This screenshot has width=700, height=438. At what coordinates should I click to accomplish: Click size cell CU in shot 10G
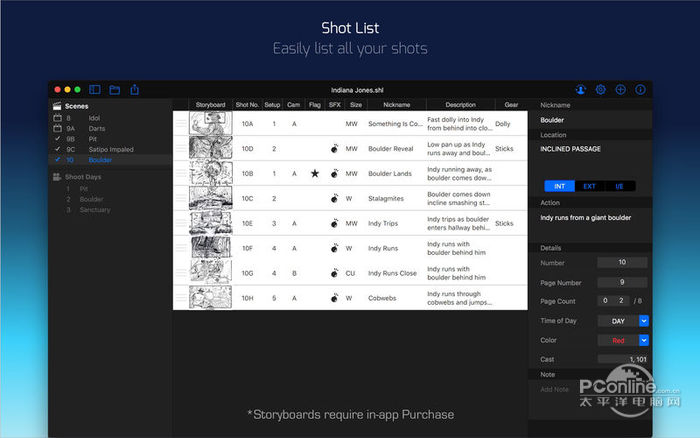pos(350,273)
